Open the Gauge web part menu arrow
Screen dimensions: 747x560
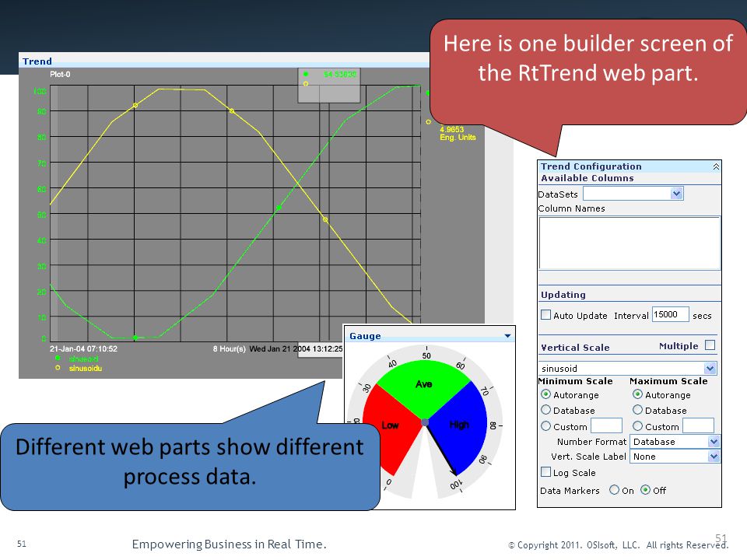pyautogui.click(x=507, y=336)
